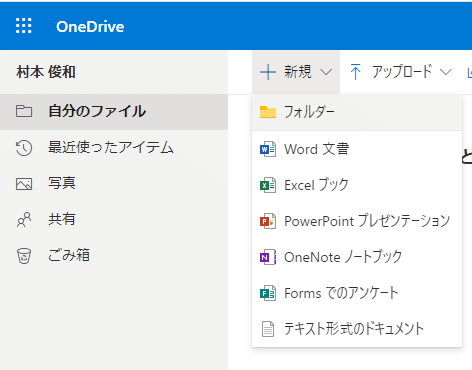This screenshot has height=370, width=472.
Task: Create a OneNote ノートブック
Action: click(x=357, y=257)
